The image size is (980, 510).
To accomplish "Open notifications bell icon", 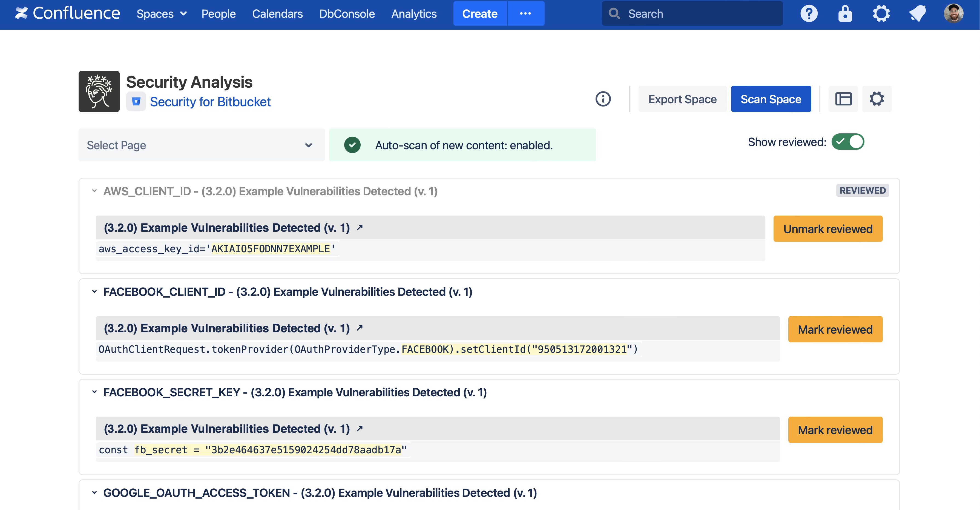I will (917, 14).
